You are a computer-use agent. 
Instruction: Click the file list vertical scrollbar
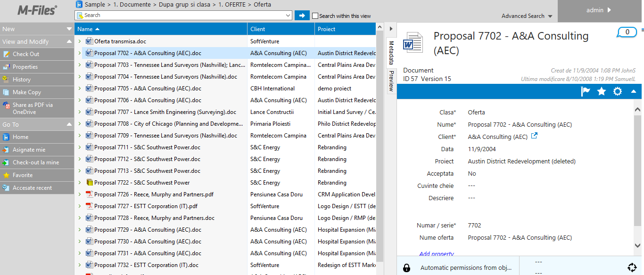pyautogui.click(x=380, y=141)
